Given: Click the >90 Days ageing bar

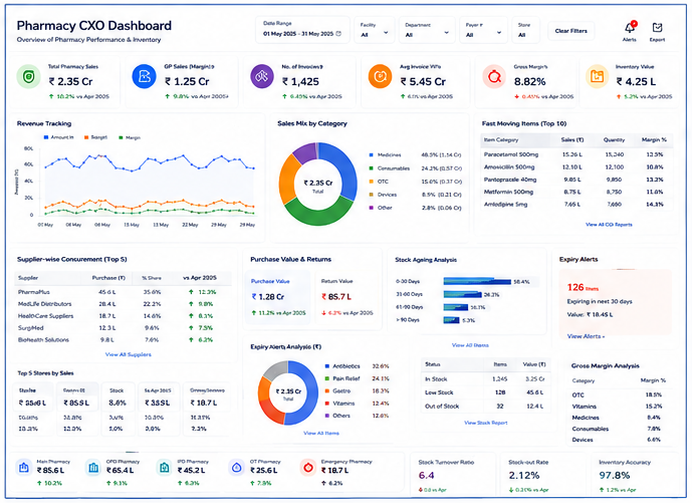Looking at the screenshot, I should (451, 320).
